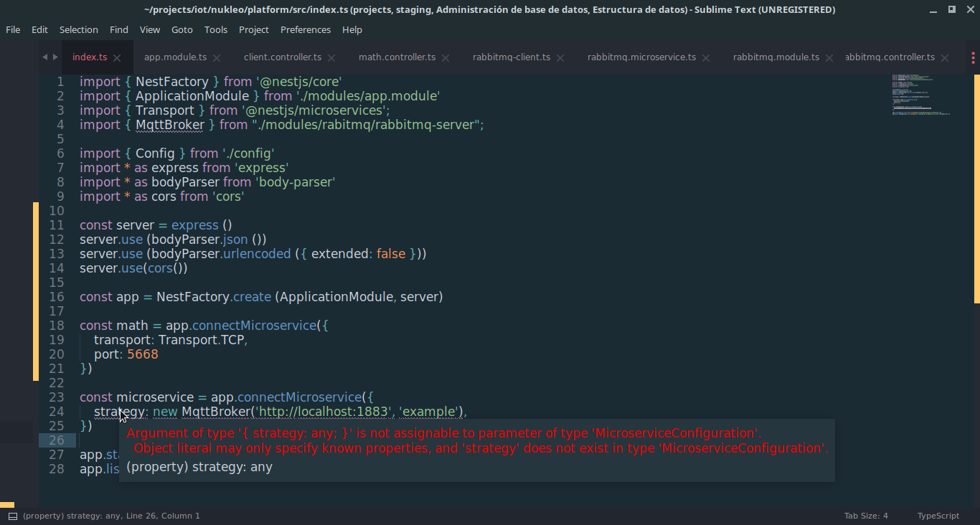The image size is (980, 525).
Task: Click the code minimap preview
Action: pos(921,94)
